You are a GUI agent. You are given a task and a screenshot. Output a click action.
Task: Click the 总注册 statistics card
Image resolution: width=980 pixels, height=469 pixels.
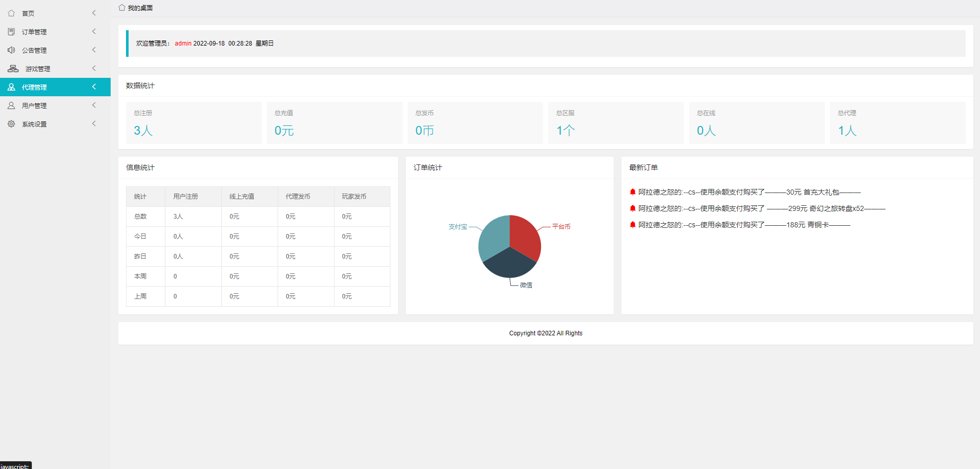pyautogui.click(x=194, y=123)
